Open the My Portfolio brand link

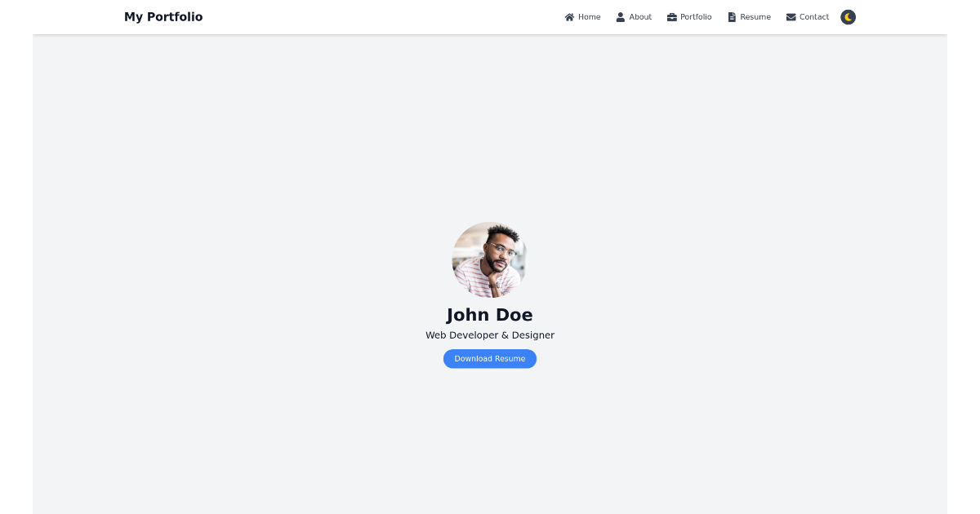(163, 16)
